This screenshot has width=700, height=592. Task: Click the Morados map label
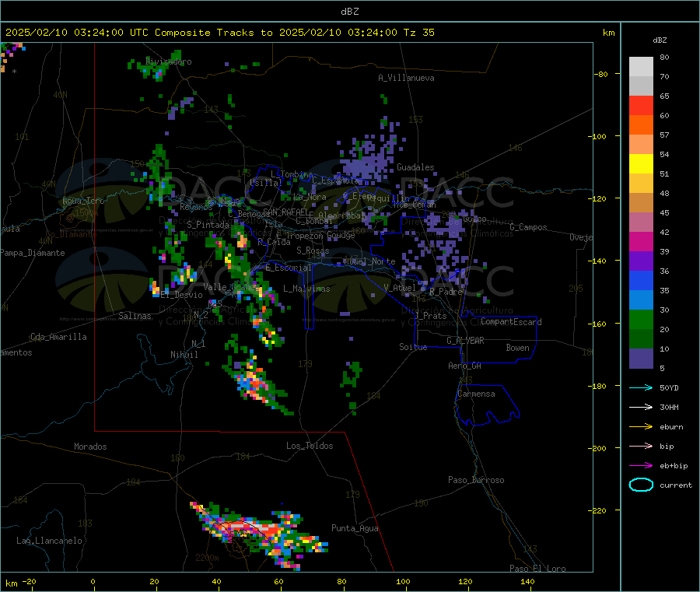[90, 447]
